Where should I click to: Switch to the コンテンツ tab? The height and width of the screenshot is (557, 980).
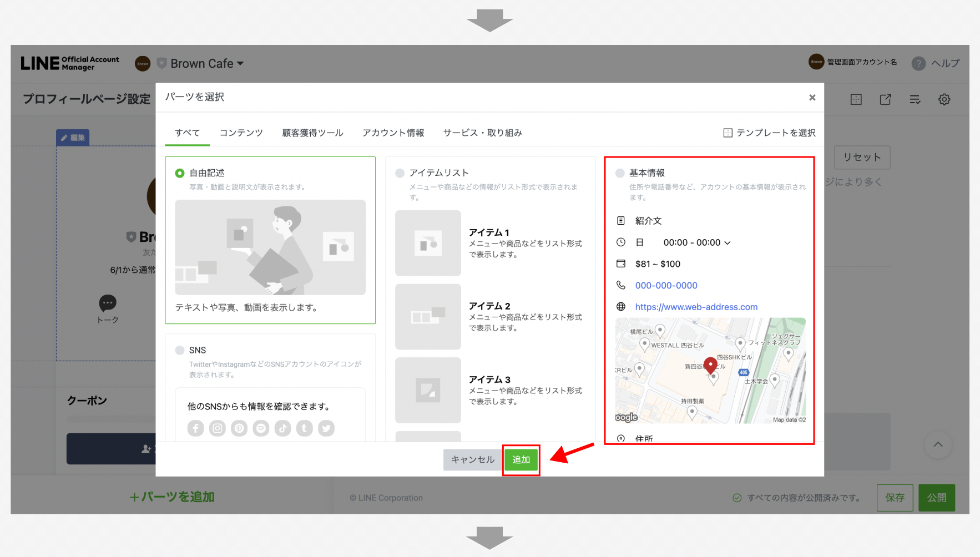(241, 133)
